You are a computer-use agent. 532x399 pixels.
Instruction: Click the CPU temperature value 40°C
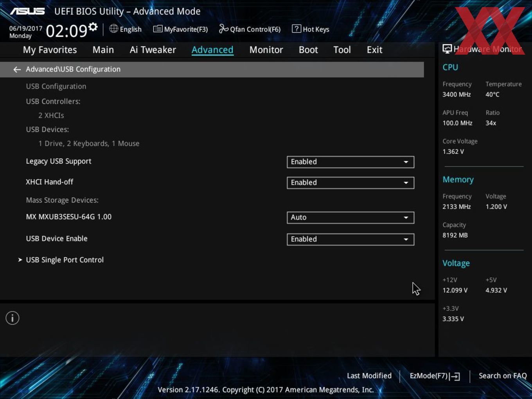492,94
